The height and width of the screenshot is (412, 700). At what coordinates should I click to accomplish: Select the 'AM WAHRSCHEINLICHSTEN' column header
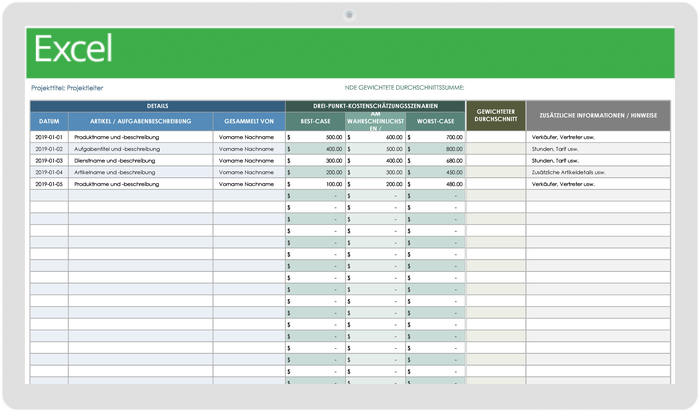[x=375, y=121]
